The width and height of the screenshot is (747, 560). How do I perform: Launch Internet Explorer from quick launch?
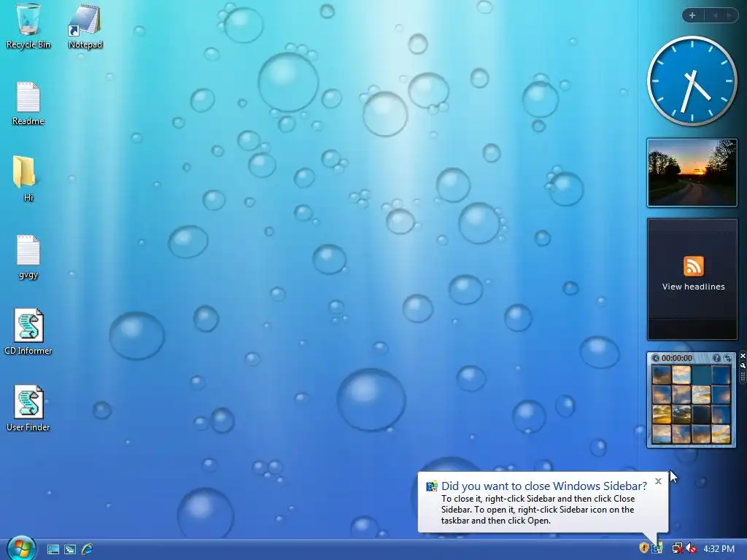coord(88,549)
